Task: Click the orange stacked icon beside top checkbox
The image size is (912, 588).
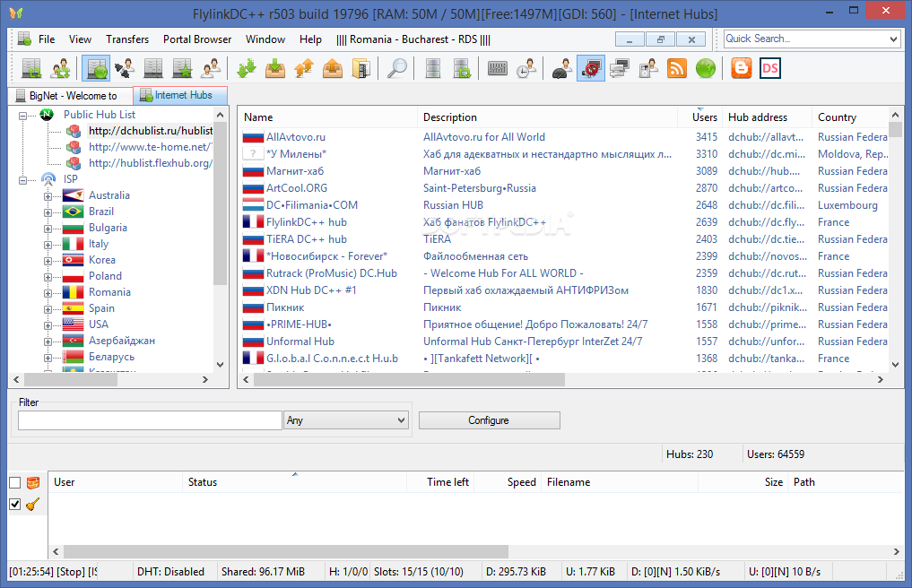Action: point(33,482)
